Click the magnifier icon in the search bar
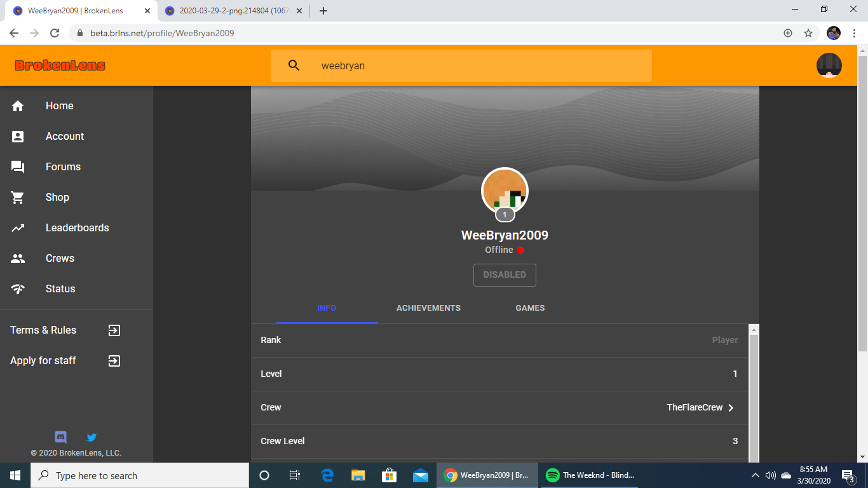The width and height of the screenshot is (868, 488). tap(294, 65)
